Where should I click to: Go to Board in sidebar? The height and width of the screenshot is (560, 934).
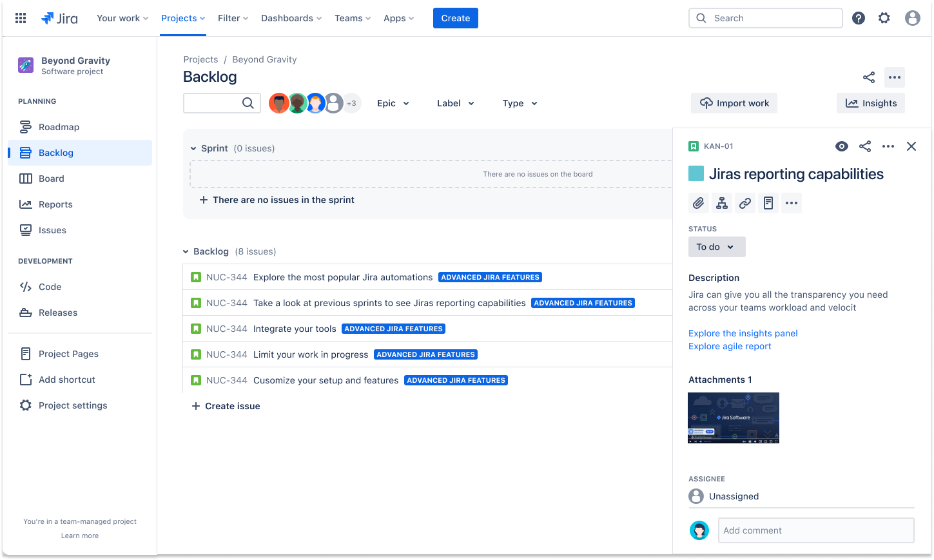[x=80, y=179]
